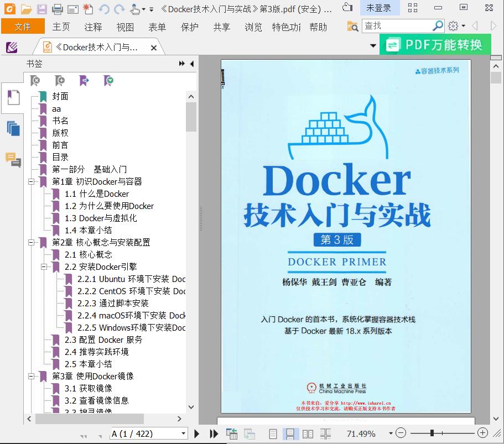Click the bookmark with blue arrow icon
Screen dimensions: 504x444
click(84, 80)
